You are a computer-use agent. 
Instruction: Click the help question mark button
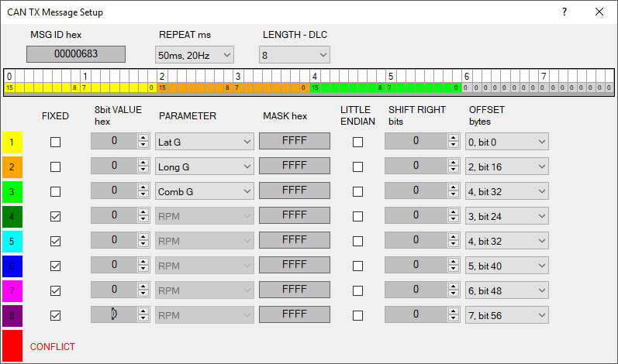point(564,12)
